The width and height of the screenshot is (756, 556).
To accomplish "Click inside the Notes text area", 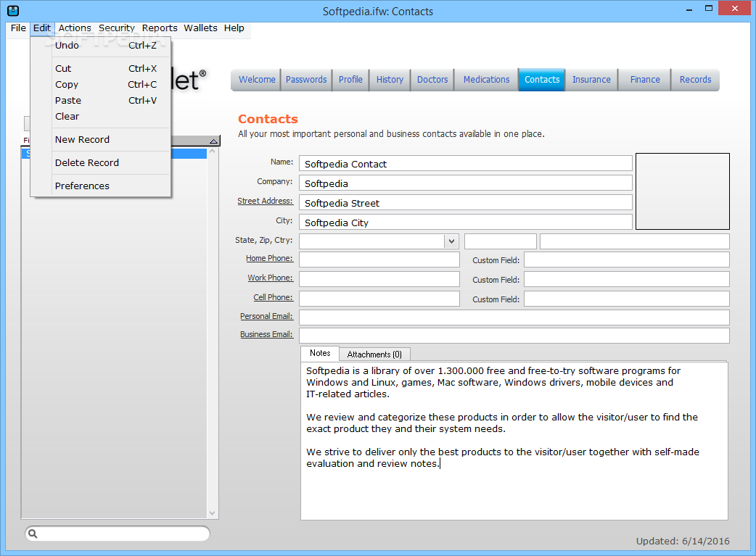I will (514, 441).
